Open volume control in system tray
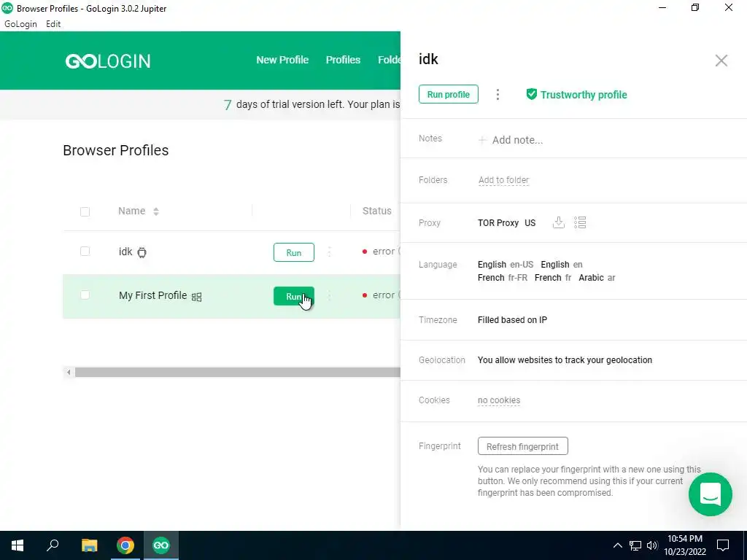This screenshot has width=747, height=560. (x=652, y=545)
